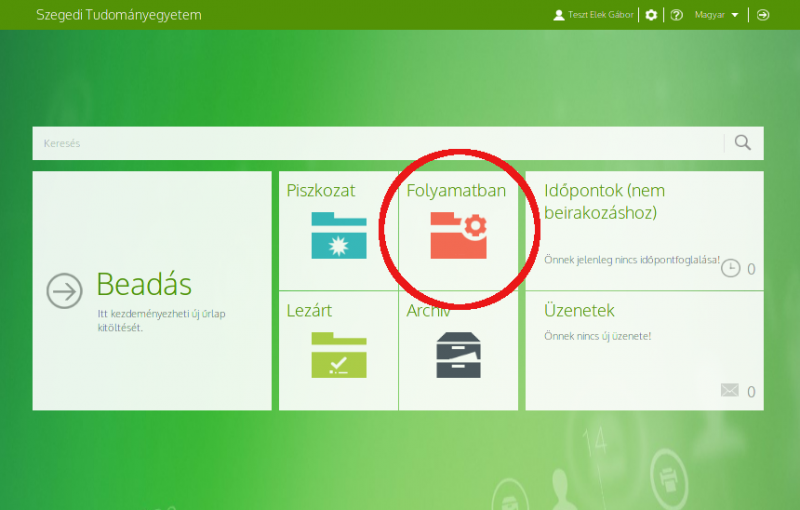Open Időpontok (nem beiratkozáshoz) heading
This screenshot has width=800, height=510.
point(603,201)
